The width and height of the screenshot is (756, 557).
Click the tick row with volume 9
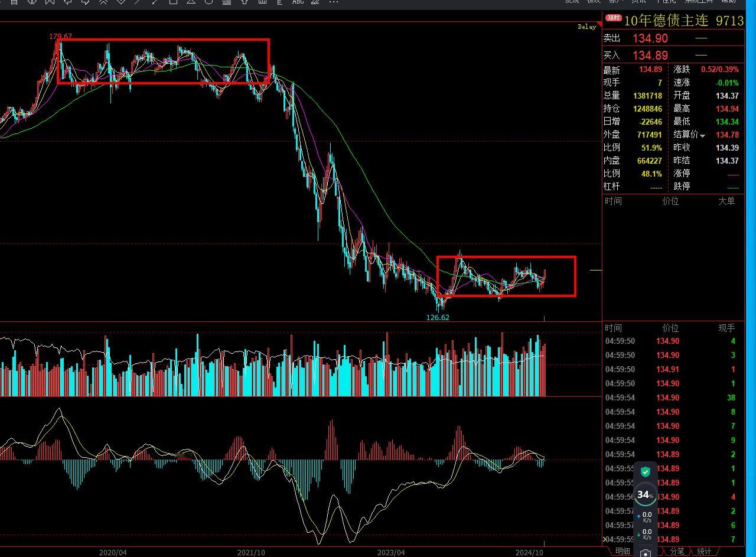(673, 440)
